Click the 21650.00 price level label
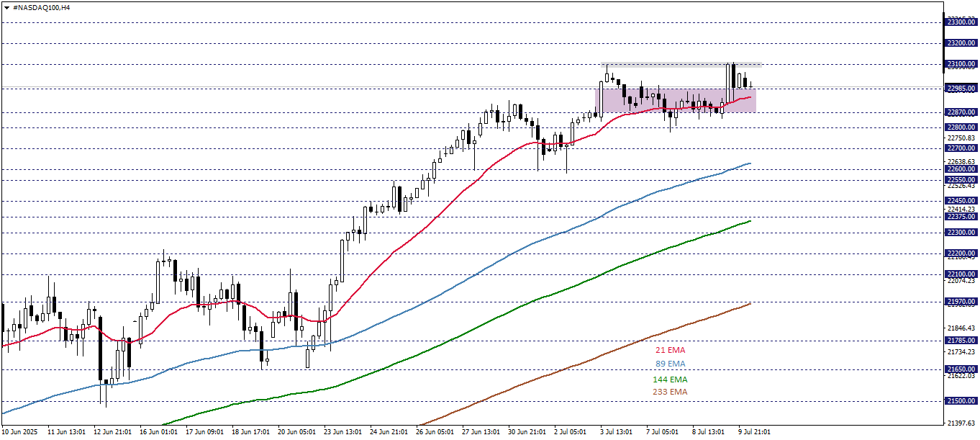This screenshot has height=440, width=980. [x=961, y=369]
